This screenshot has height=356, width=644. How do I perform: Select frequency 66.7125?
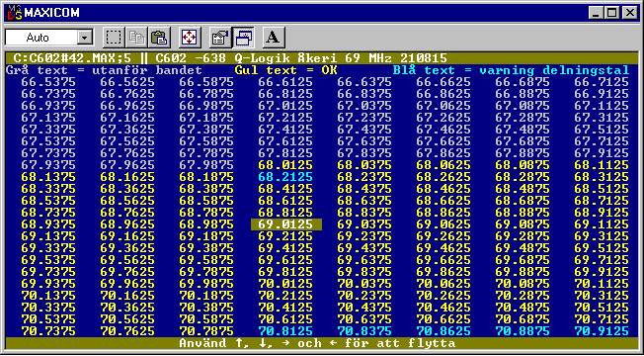(602, 82)
